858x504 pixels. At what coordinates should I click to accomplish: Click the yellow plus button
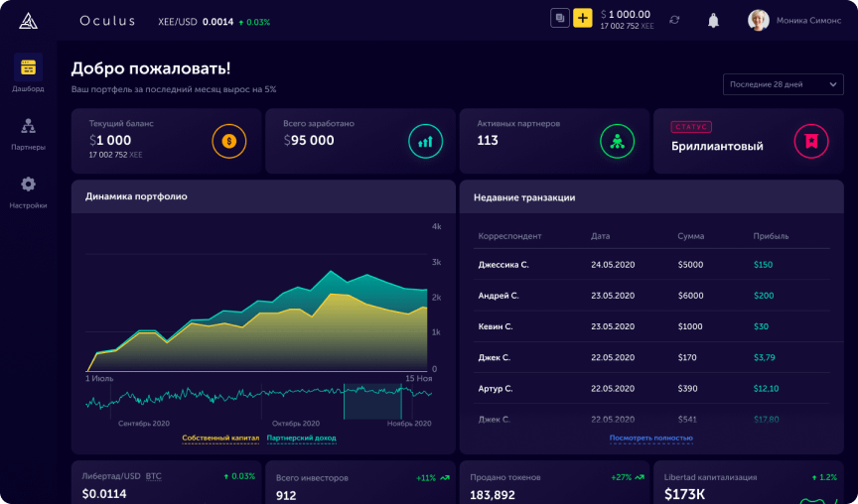(x=583, y=18)
